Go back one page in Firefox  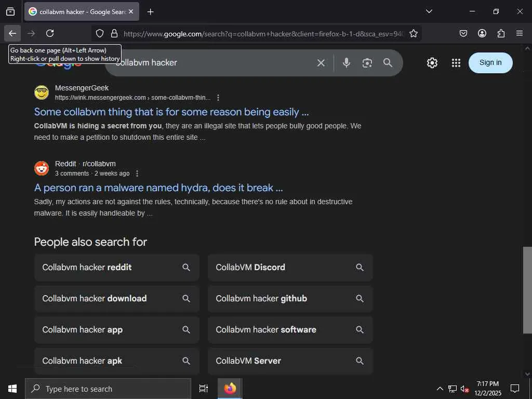click(12, 33)
